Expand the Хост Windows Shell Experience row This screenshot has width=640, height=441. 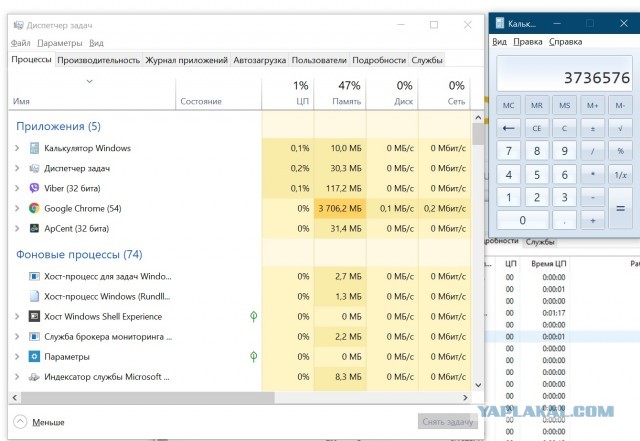click(17, 316)
